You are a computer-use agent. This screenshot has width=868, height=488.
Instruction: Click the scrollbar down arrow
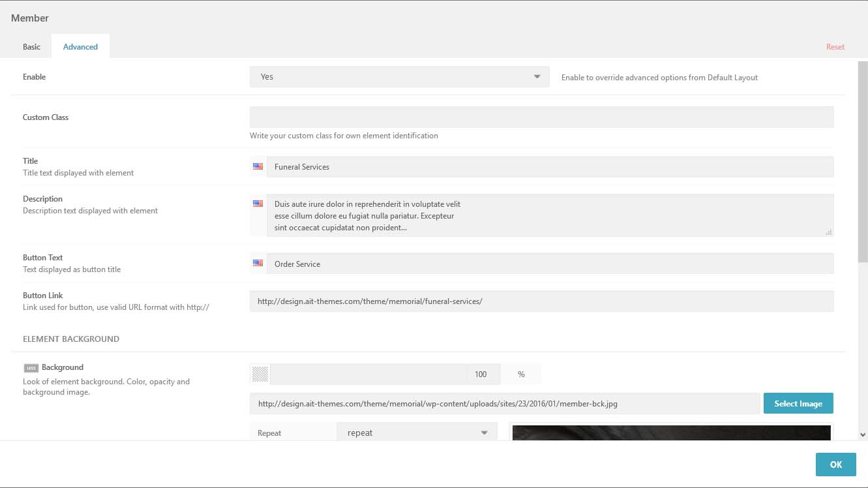863,435
